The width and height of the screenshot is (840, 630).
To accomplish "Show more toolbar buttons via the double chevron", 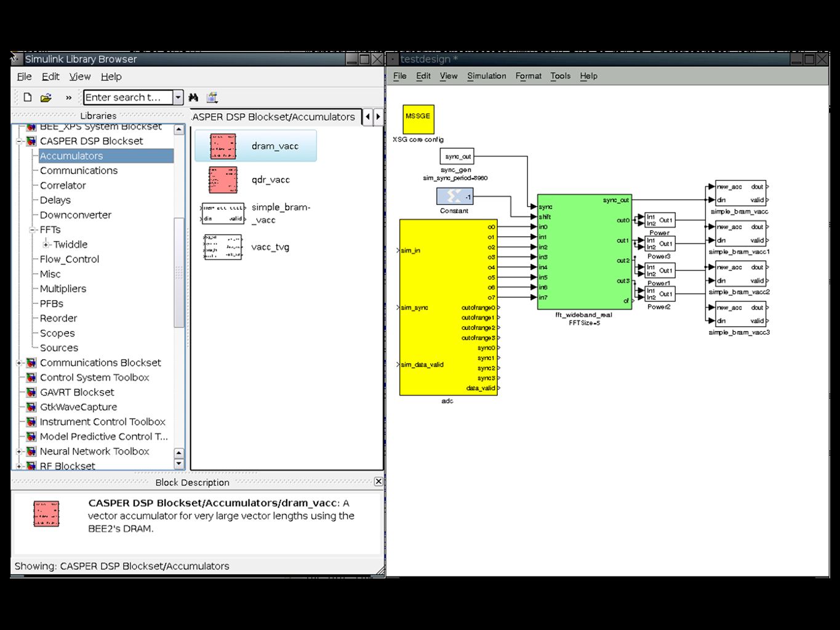I will [68, 97].
